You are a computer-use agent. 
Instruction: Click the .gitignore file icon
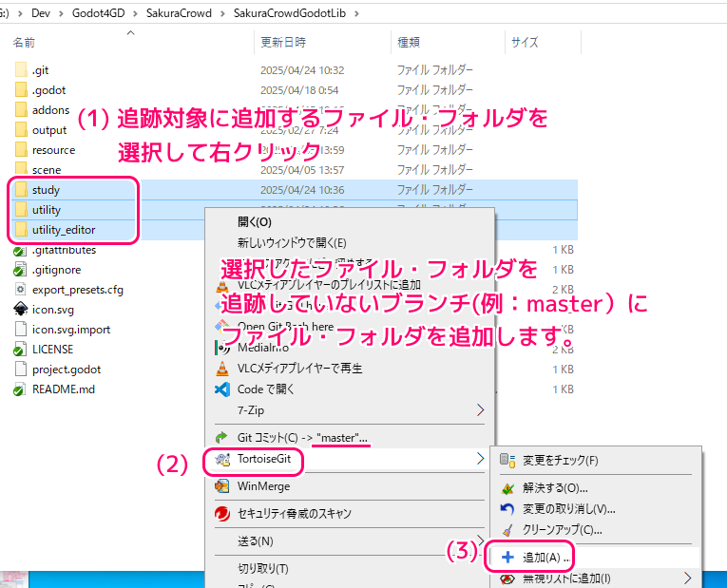pos(20,270)
